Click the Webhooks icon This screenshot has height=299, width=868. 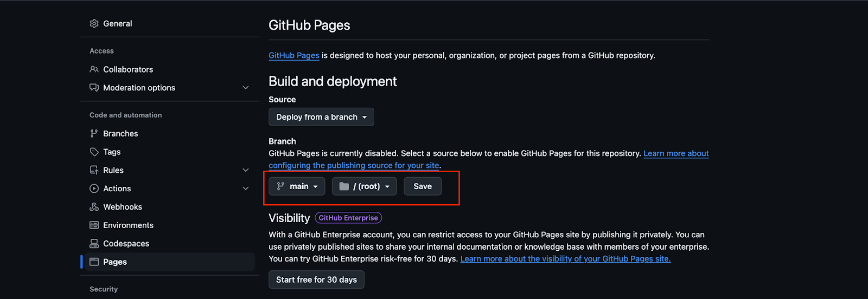coord(94,207)
